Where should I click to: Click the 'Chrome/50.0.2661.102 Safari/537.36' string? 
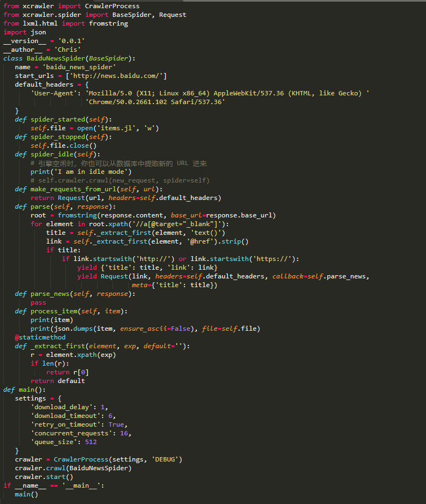[155, 102]
